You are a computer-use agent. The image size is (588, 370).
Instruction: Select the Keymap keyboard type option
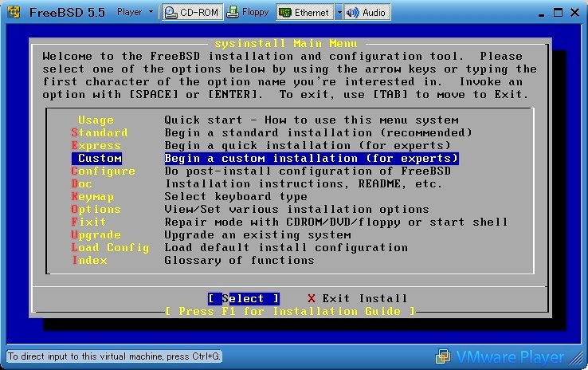pyautogui.click(x=92, y=196)
